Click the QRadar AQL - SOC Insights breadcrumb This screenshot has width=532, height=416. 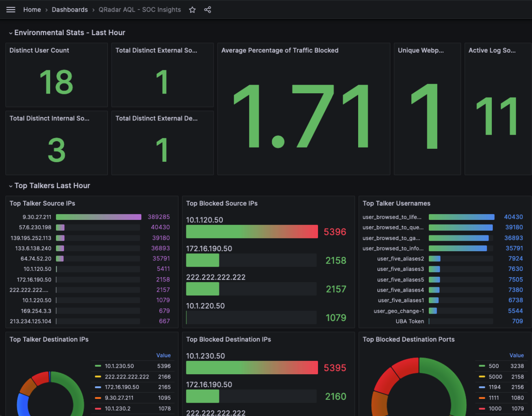140,10
